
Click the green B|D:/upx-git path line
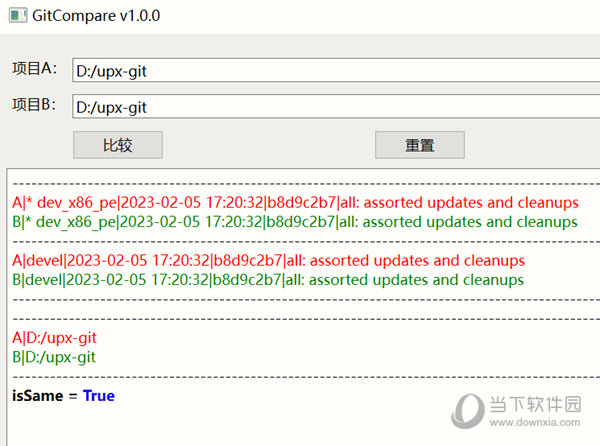[x=54, y=357]
